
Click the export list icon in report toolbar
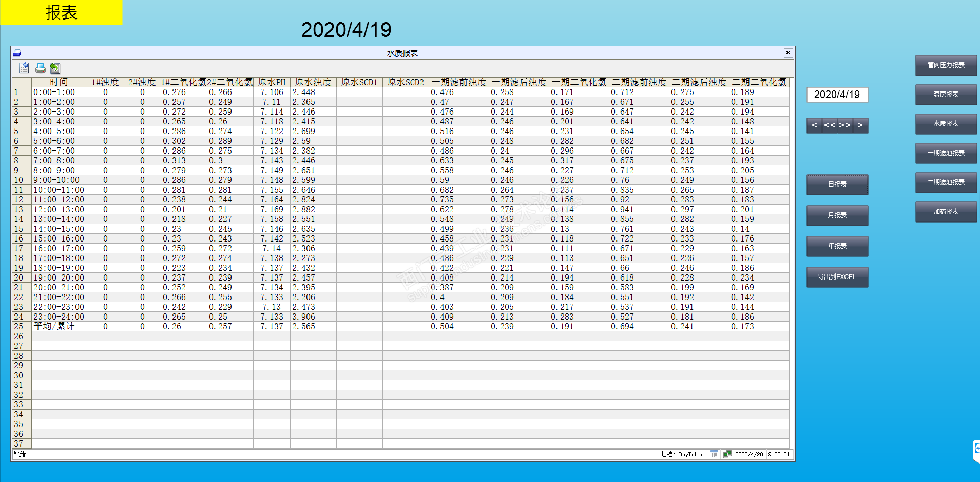coord(24,68)
